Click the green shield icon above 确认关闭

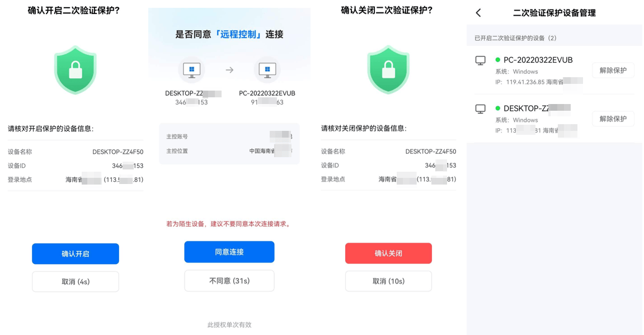pyautogui.click(x=388, y=70)
